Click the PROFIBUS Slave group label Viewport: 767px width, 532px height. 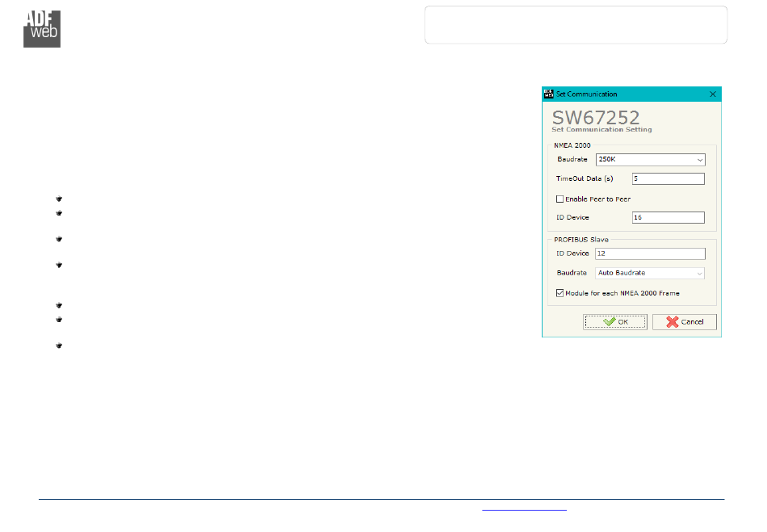[x=581, y=240]
